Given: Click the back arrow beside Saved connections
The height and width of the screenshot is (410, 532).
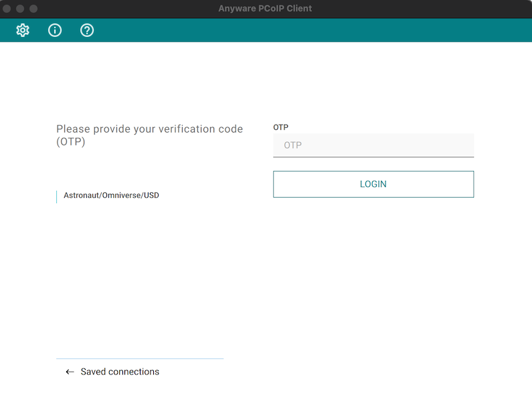Looking at the screenshot, I should 70,372.
